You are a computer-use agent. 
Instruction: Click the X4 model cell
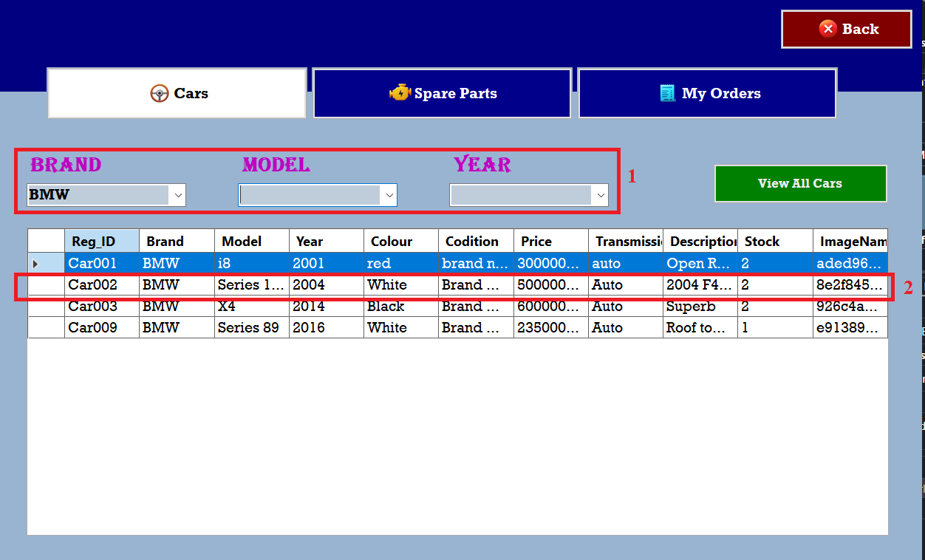252,307
